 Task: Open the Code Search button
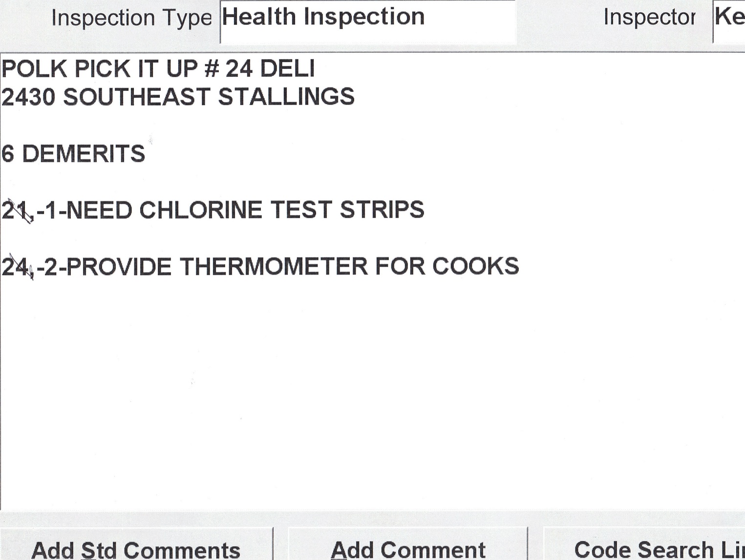[655, 549]
